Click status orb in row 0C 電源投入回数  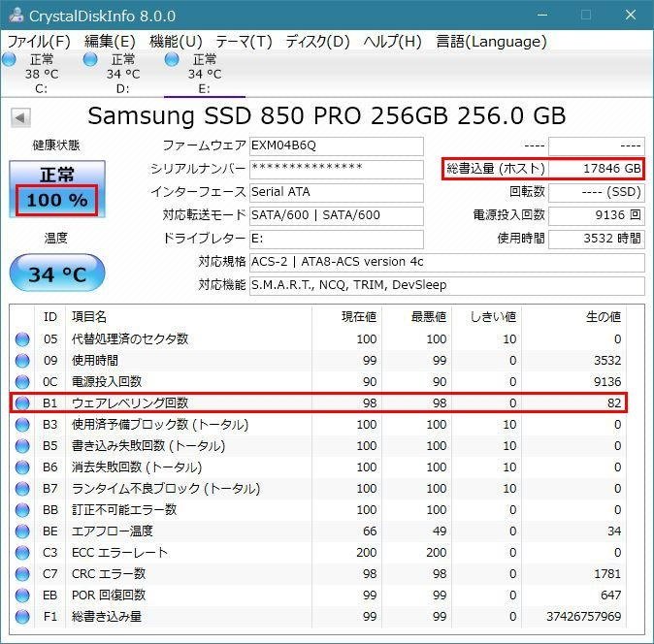(x=22, y=382)
